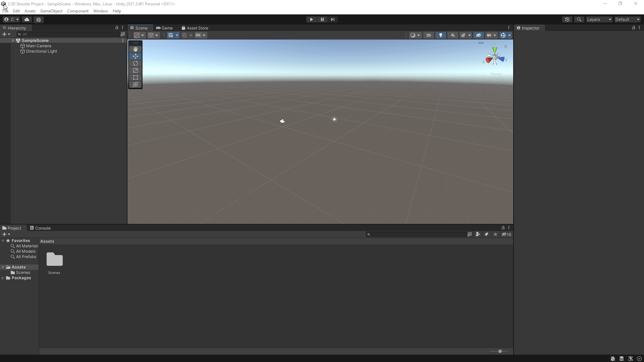Start Play mode
This screenshot has height=362, width=644.
pos(311,19)
